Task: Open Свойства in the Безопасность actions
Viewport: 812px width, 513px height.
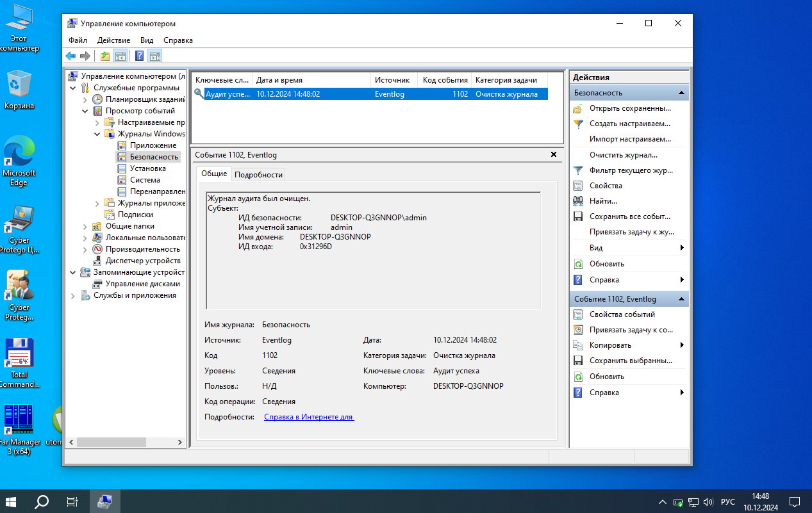Action: pos(606,186)
